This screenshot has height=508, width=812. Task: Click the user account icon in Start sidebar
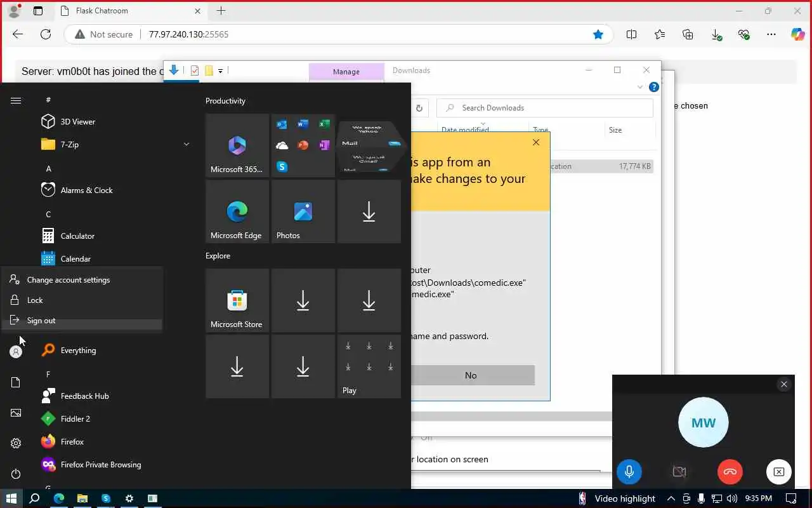16,352
